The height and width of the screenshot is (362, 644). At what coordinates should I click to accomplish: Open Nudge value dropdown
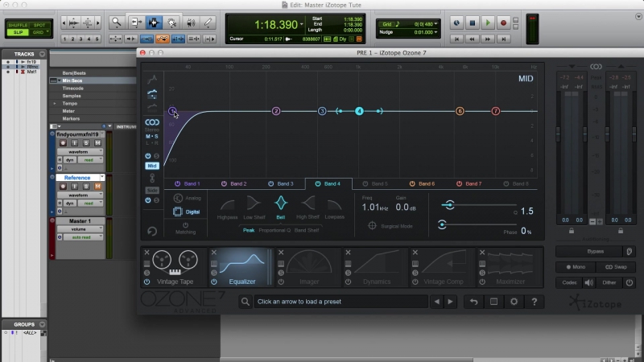pos(436,32)
